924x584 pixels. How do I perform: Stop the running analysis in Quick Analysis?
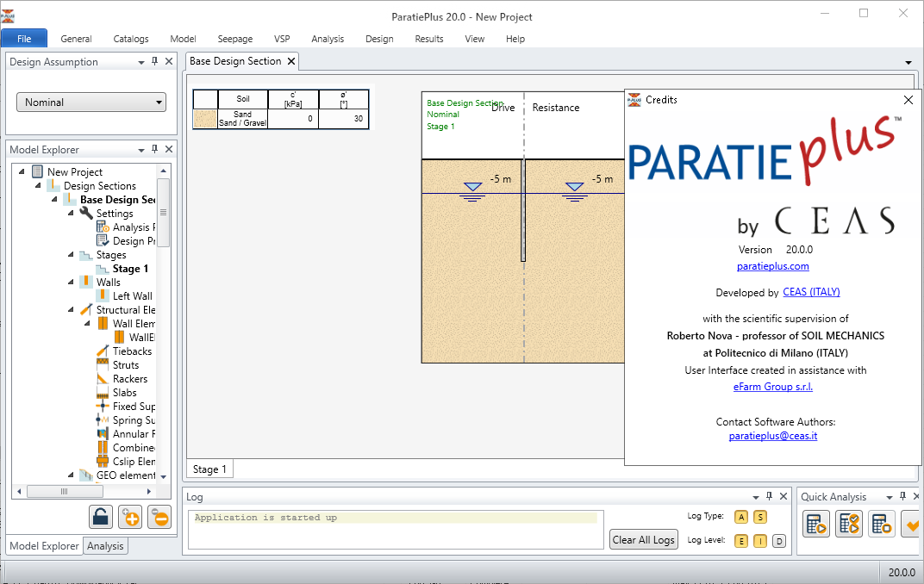coord(882,524)
